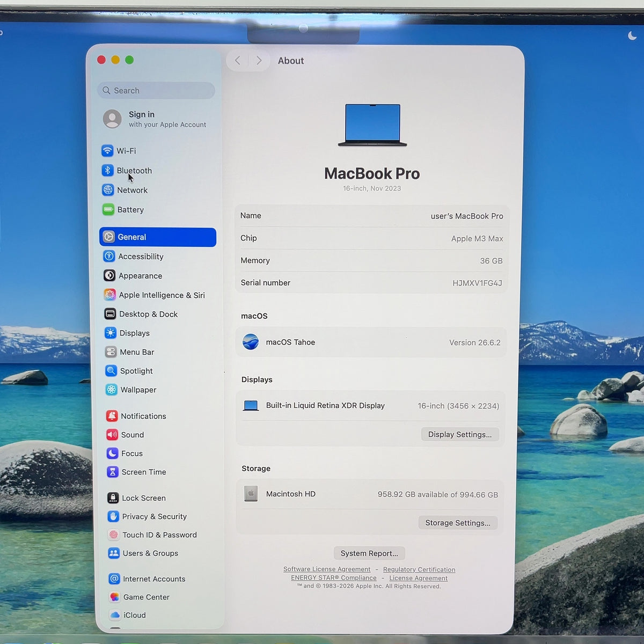Screen dimensions: 644x644
Task: Click the Menu Bar icon
Action: [111, 352]
